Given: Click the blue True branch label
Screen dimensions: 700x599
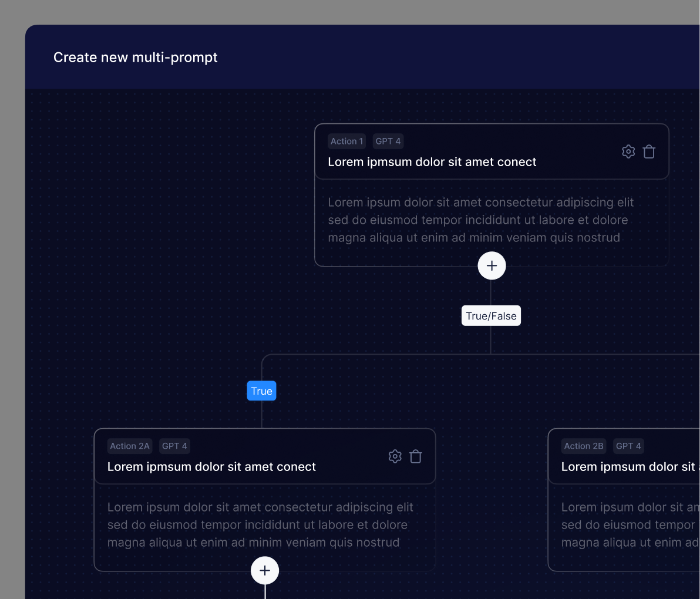Looking at the screenshot, I should (261, 391).
